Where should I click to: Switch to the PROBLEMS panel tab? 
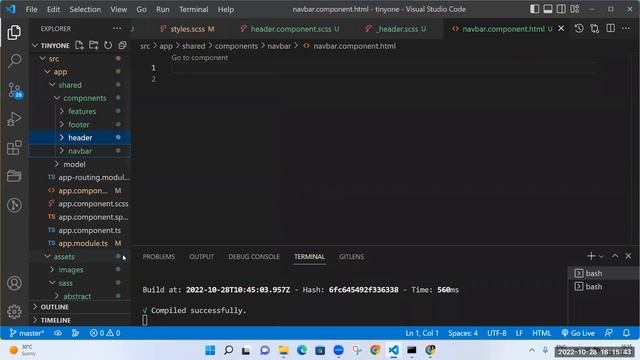point(158,256)
